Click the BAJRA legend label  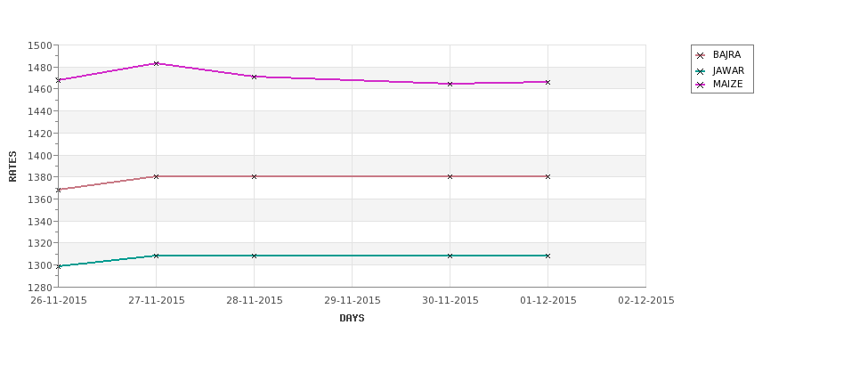[x=726, y=55]
